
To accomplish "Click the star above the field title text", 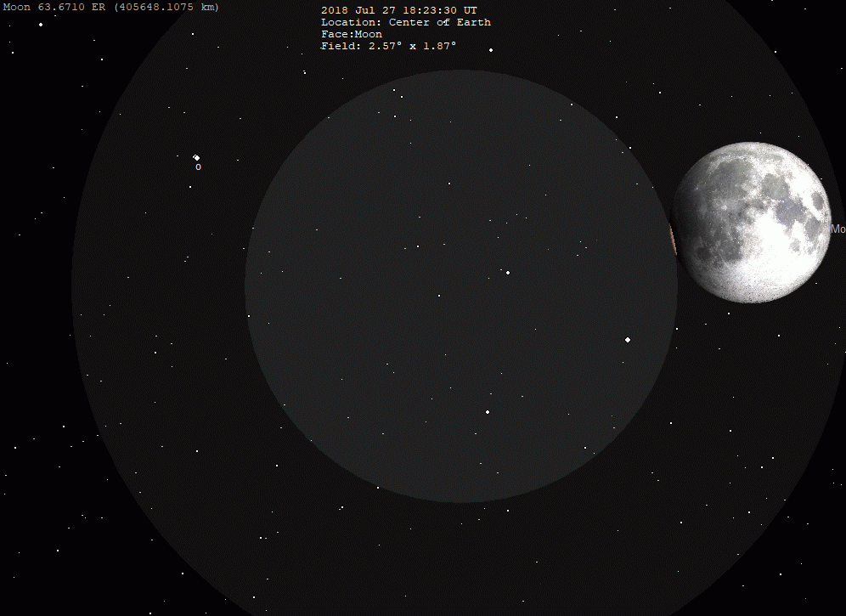I will (x=491, y=49).
